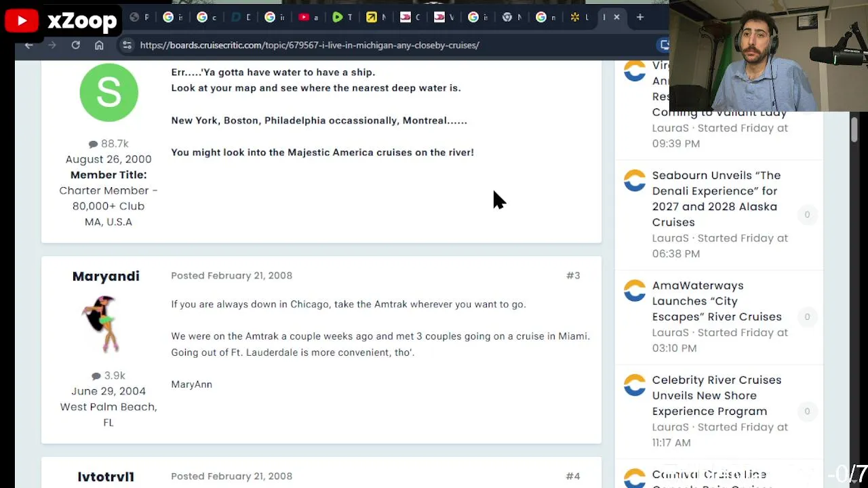Open lvtotrvl1's profile name link
Screen dimensions: 868x488
pyautogui.click(x=106, y=476)
